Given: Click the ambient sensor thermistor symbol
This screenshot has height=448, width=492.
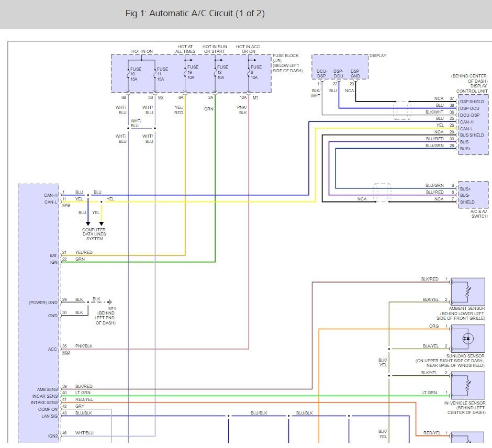Looking at the screenshot, I should 468,292.
